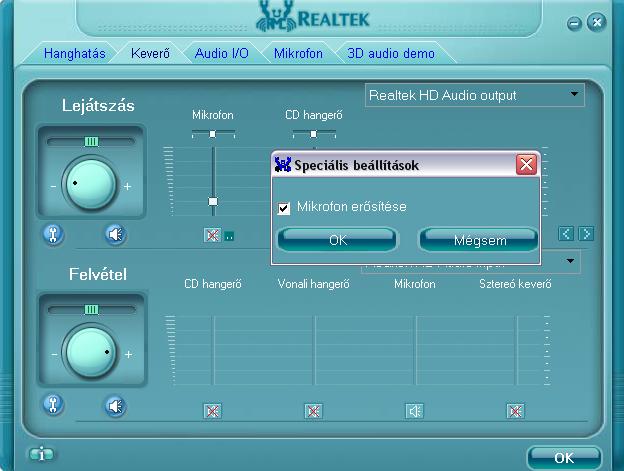Toggle the Mikrofon erősítése checkbox

(x=283, y=208)
